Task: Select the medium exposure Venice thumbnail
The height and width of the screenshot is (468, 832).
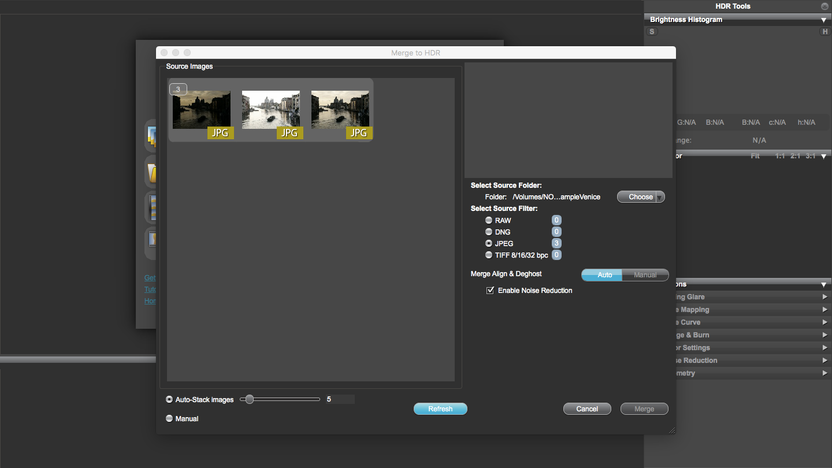Action: (340, 109)
